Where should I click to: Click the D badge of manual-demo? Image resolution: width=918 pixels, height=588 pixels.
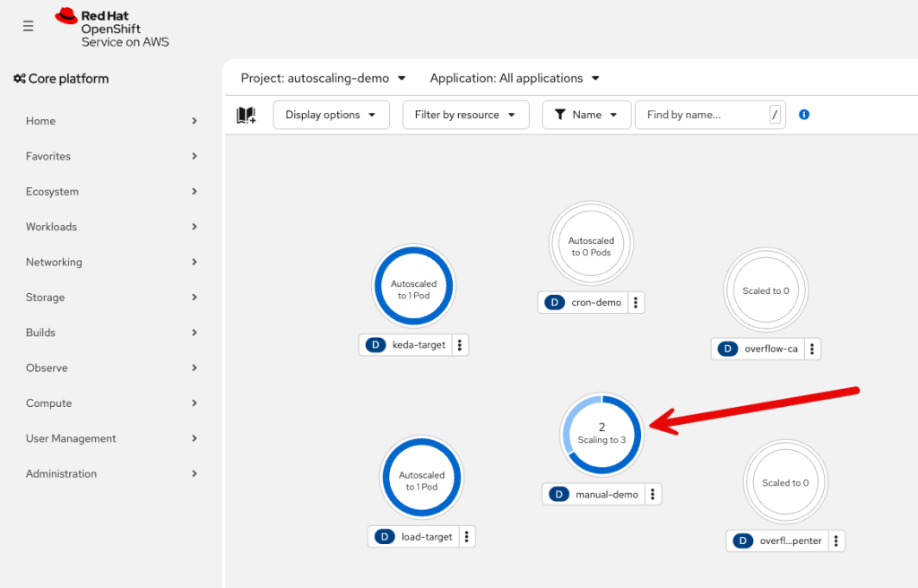pyautogui.click(x=559, y=494)
